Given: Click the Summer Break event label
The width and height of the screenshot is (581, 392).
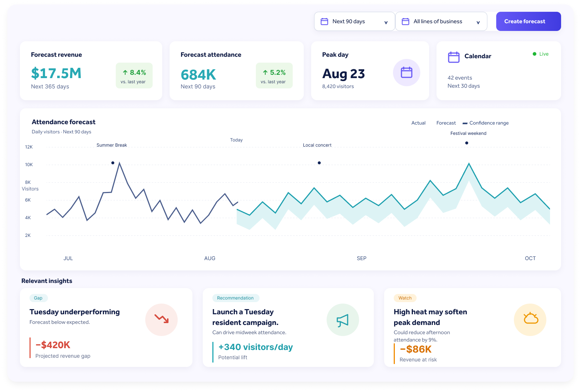Looking at the screenshot, I should point(112,145).
